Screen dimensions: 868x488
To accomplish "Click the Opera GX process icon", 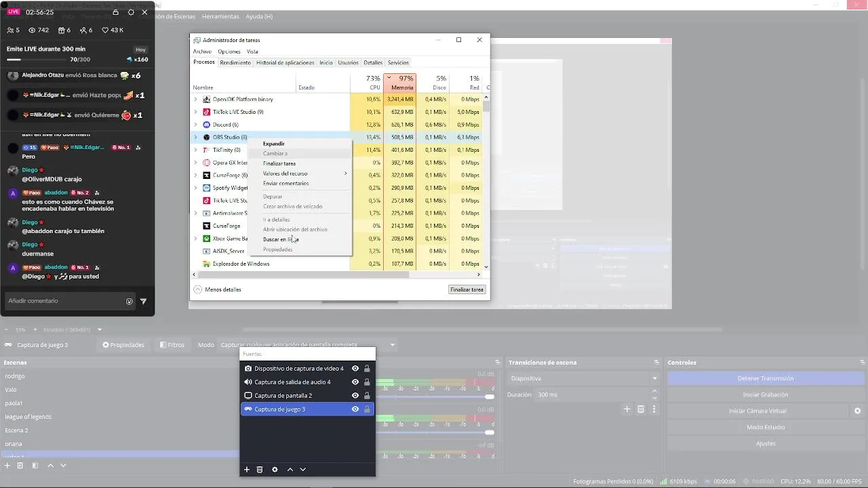I will 207,163.
